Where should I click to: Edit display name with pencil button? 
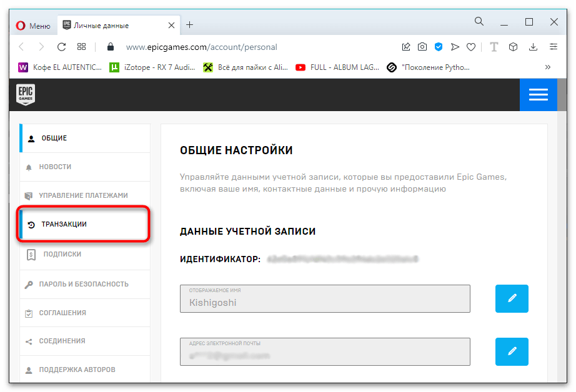coord(512,298)
